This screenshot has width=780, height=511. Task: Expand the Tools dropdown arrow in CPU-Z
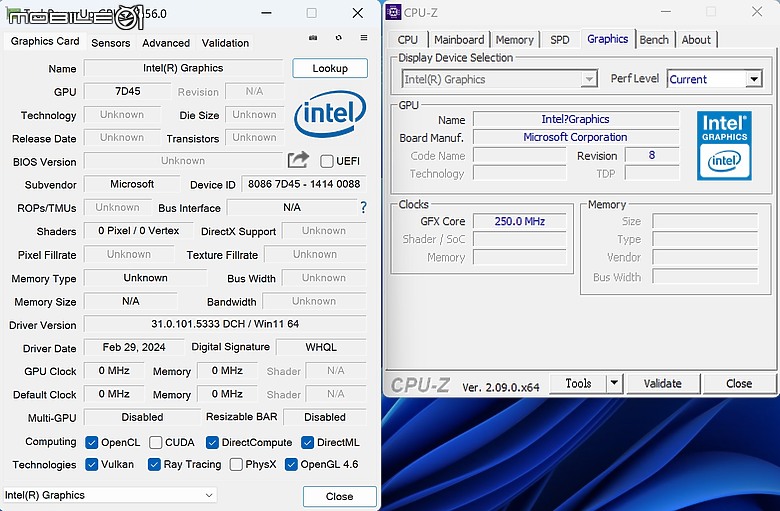tap(614, 383)
